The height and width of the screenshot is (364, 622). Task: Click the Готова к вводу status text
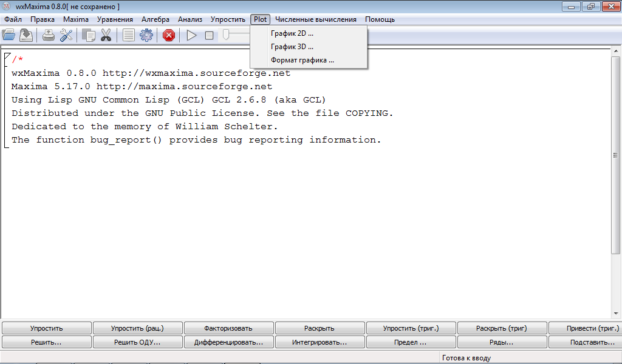466,358
